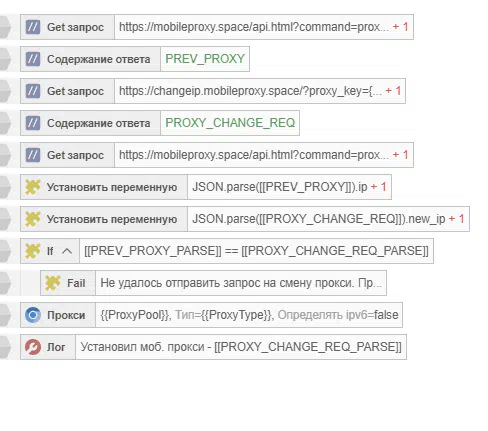Screen dimensions: 488x431
Task: Click the +1 indicator on the JSON.parse new_ip action
Action: (456, 219)
